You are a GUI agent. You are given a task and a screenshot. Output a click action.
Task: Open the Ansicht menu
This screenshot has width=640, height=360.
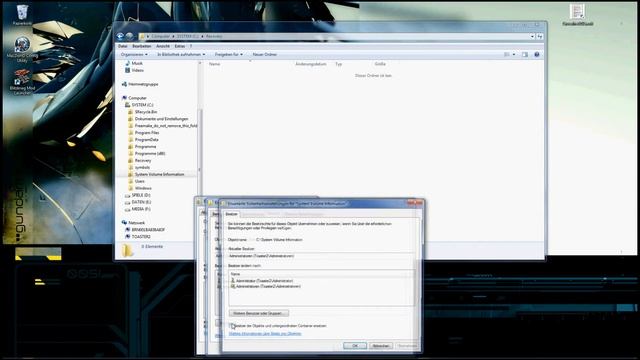(163, 46)
